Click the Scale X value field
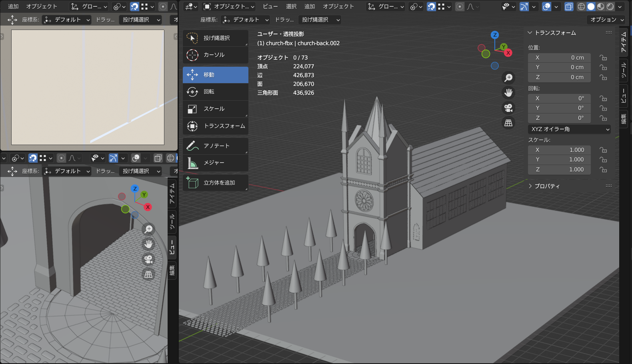 [559, 150]
